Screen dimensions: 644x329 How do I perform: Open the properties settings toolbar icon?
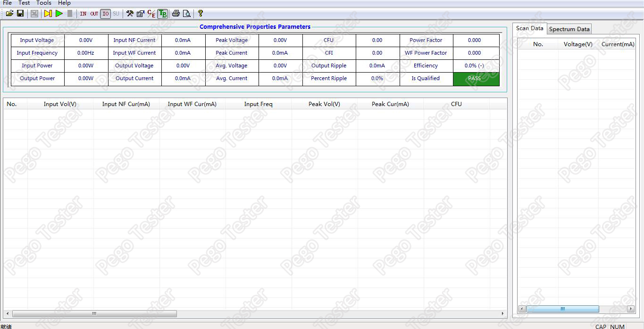pyautogui.click(x=140, y=14)
